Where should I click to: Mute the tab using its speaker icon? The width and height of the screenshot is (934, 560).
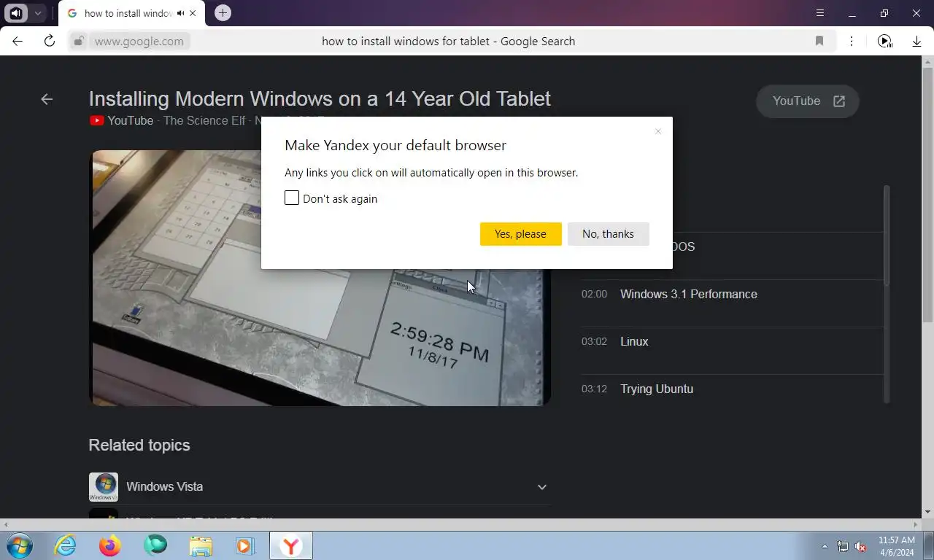tap(180, 13)
